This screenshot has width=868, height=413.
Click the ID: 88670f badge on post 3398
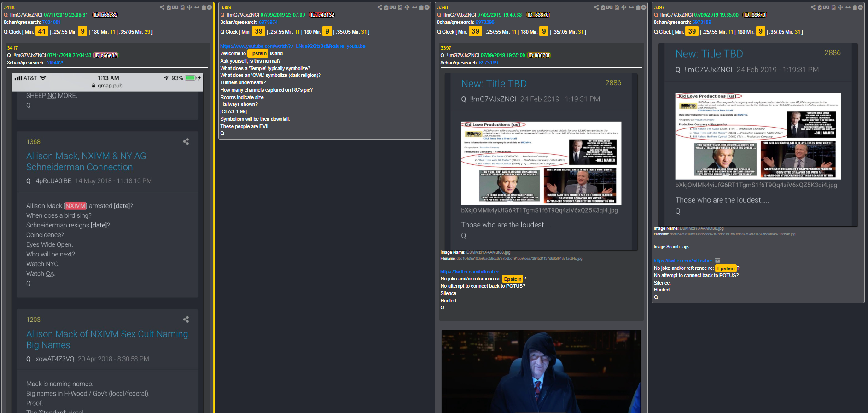[x=538, y=15]
